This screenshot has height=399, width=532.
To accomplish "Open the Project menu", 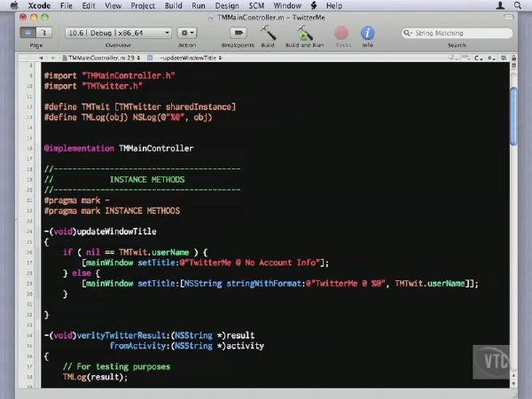I will 143,5.
